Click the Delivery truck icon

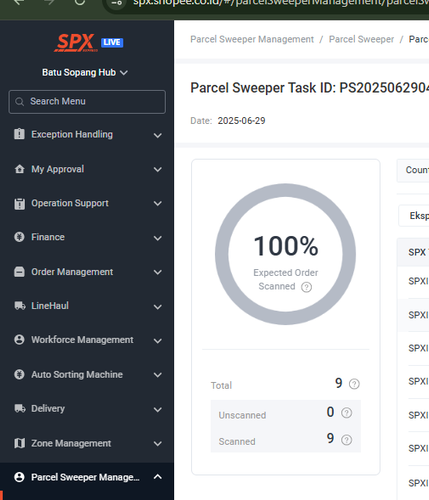20,408
